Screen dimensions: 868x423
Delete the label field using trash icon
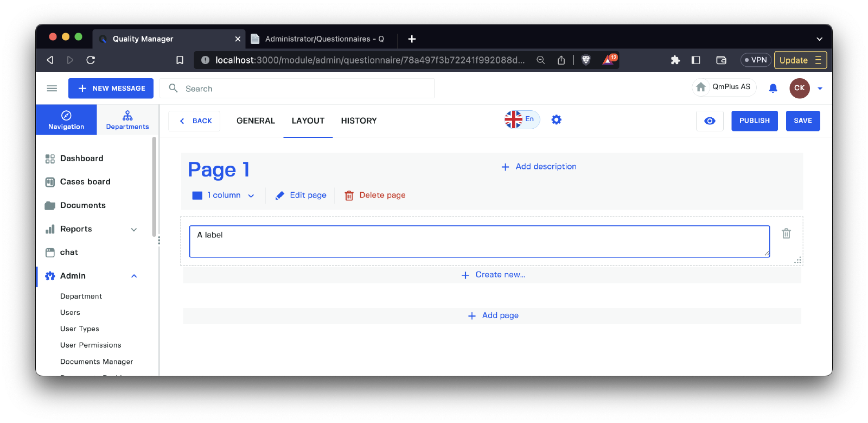[x=786, y=233]
